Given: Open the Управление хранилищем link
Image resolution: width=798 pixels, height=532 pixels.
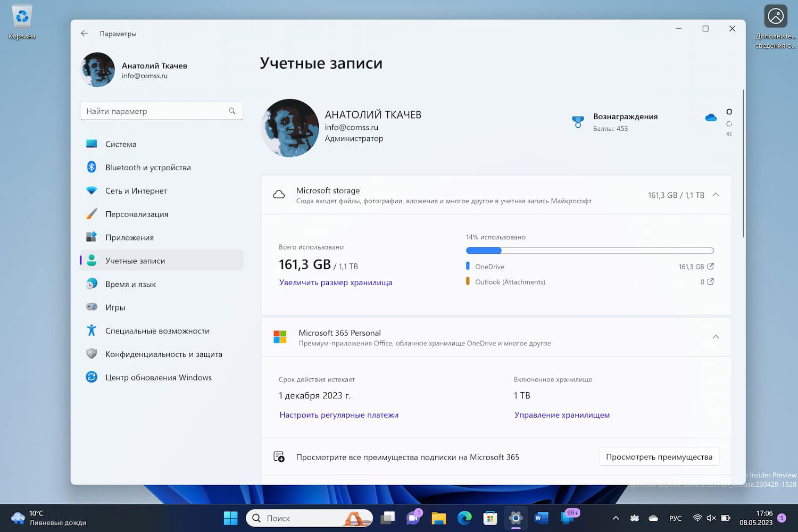Looking at the screenshot, I should click(x=562, y=415).
